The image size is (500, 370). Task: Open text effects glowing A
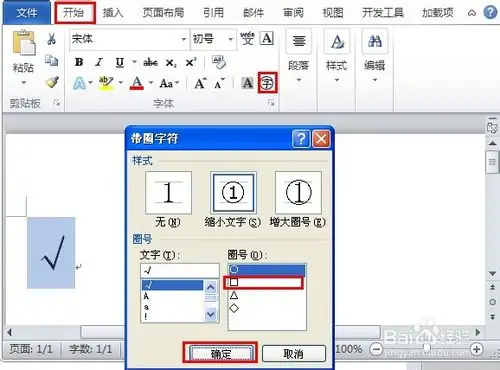click(79, 83)
